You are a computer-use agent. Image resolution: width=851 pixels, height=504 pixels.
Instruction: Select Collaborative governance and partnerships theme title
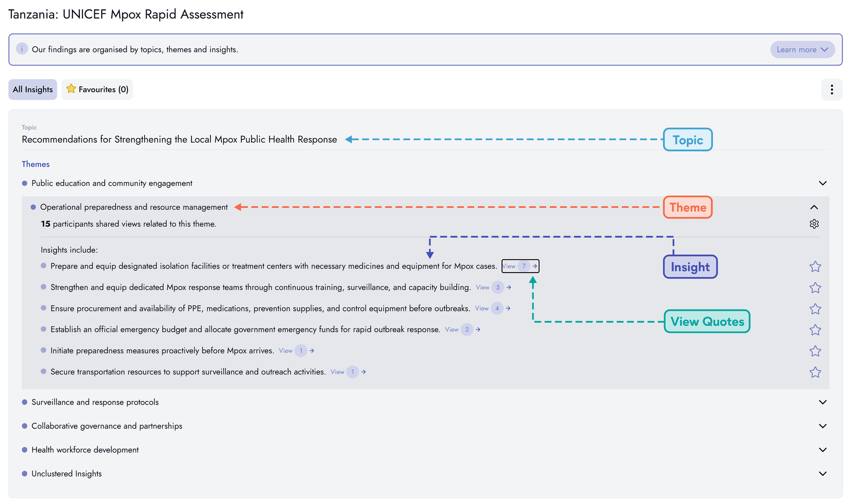click(x=107, y=426)
